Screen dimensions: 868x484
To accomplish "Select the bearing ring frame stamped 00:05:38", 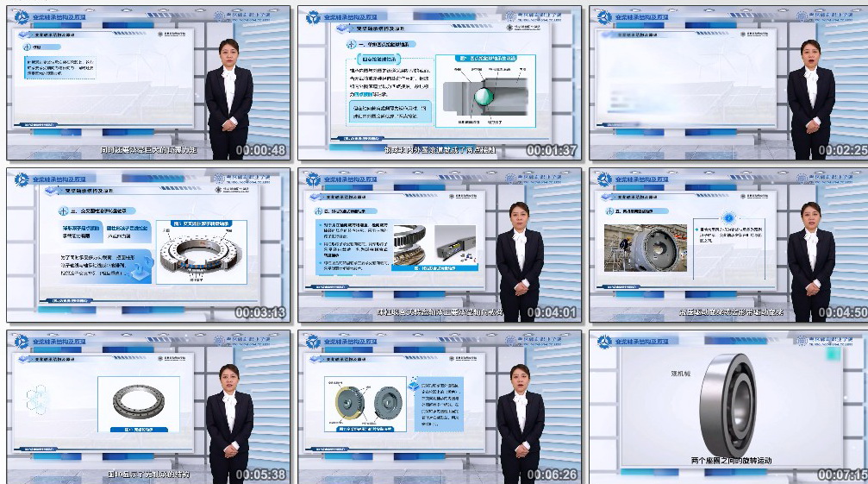I will point(148,407).
